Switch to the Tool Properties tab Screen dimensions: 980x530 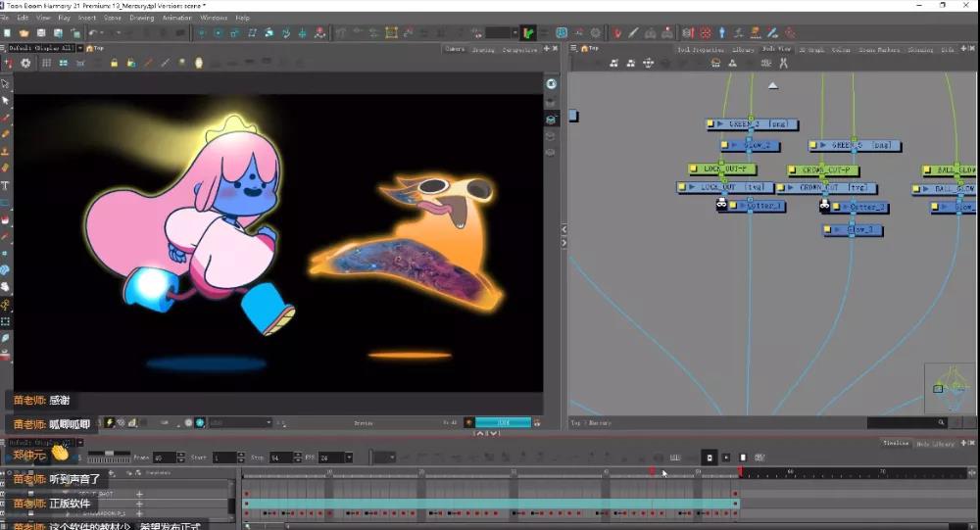701,49
